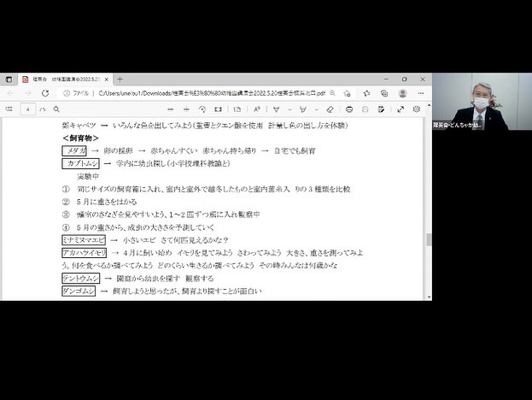Open the Edge tab actions menu icon
This screenshot has height=400, width=532.
9,79
